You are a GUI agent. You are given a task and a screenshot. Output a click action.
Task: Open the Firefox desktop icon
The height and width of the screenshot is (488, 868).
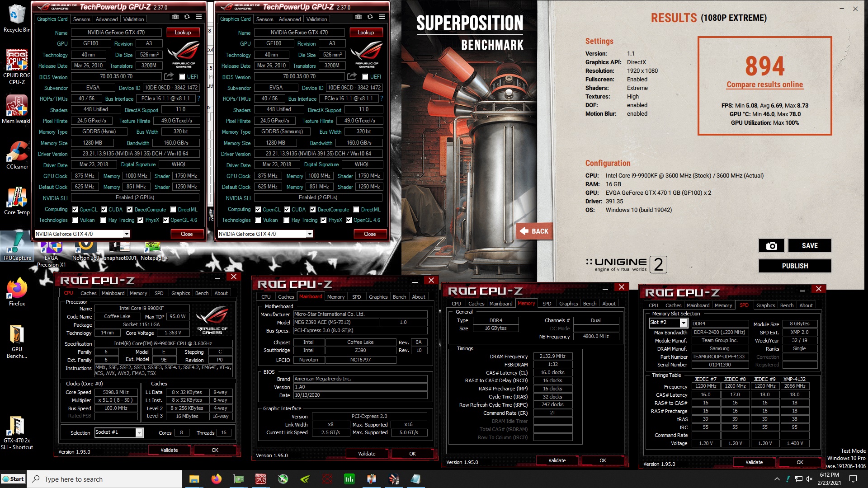tap(17, 292)
